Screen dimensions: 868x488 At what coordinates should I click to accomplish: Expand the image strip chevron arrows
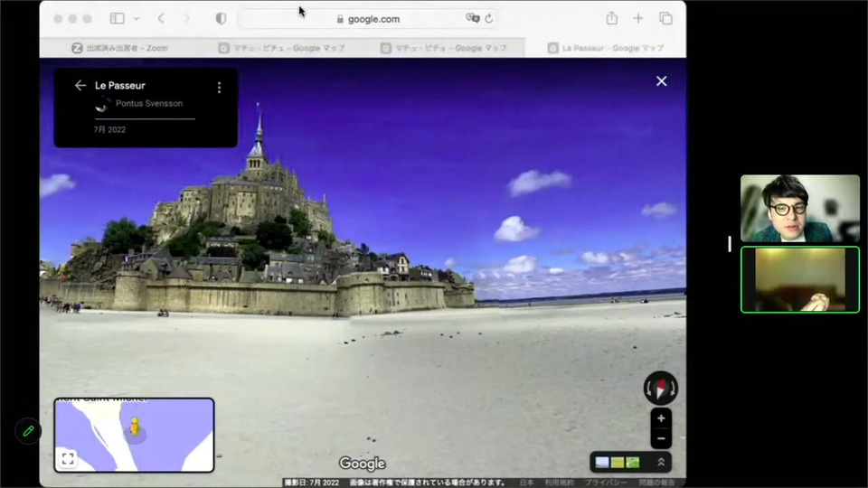661,462
